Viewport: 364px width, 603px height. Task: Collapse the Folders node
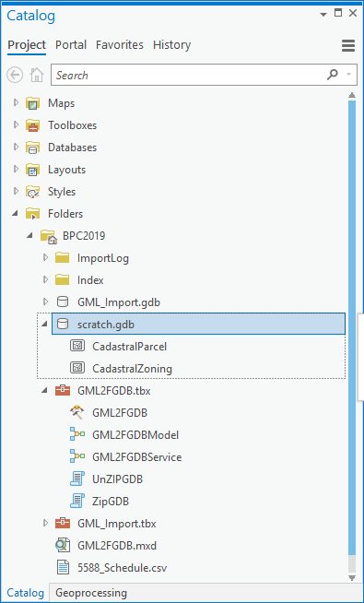pyautogui.click(x=15, y=213)
